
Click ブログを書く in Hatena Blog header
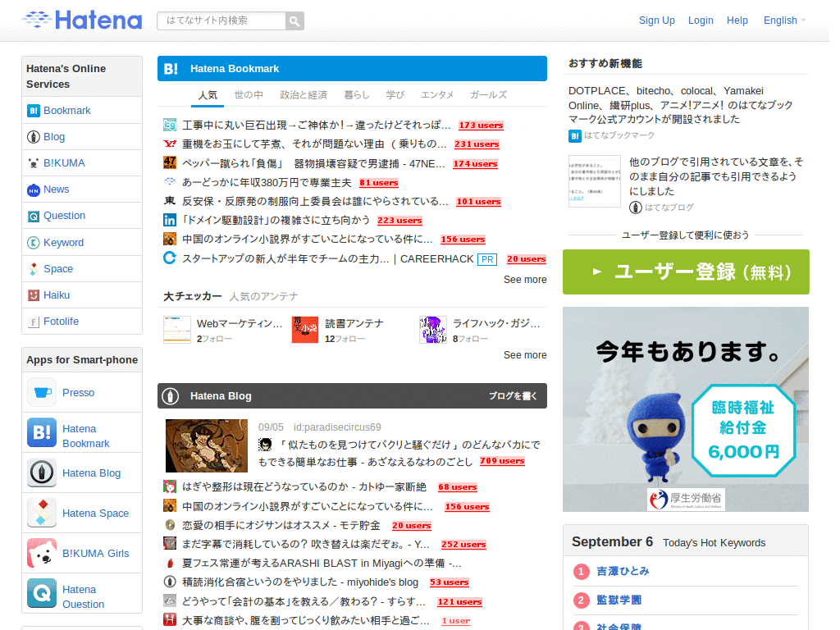[513, 396]
